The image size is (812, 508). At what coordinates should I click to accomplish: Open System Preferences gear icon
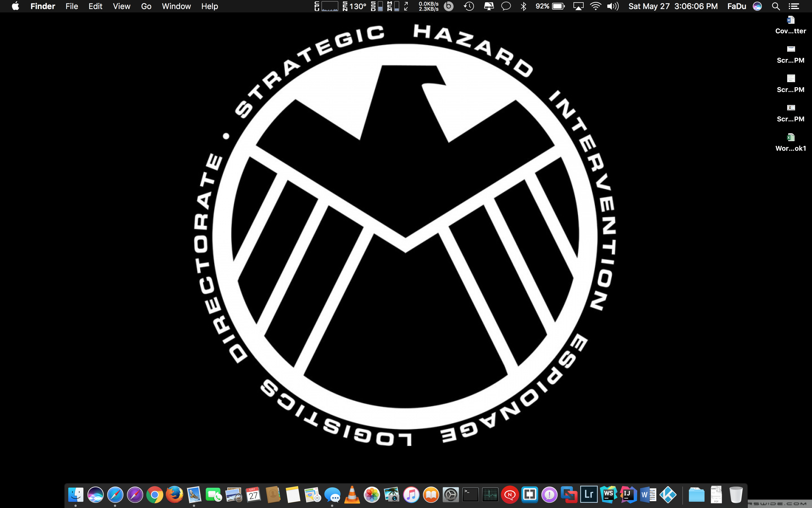(x=451, y=494)
